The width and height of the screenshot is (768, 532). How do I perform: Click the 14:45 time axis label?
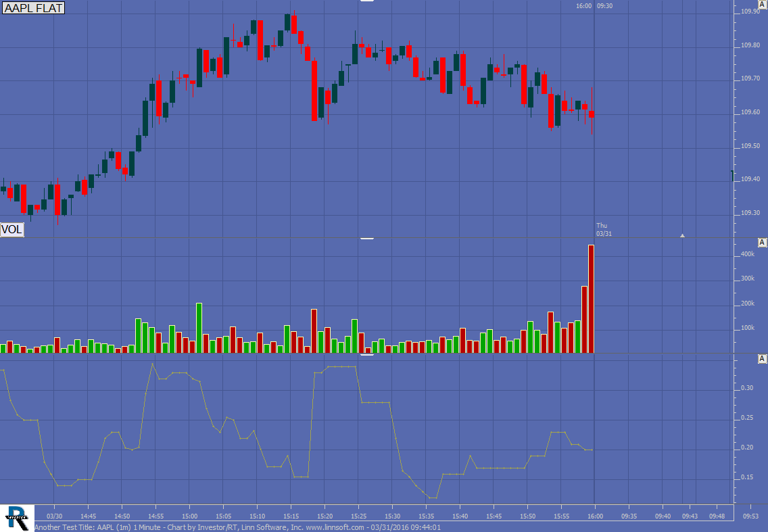click(88, 516)
